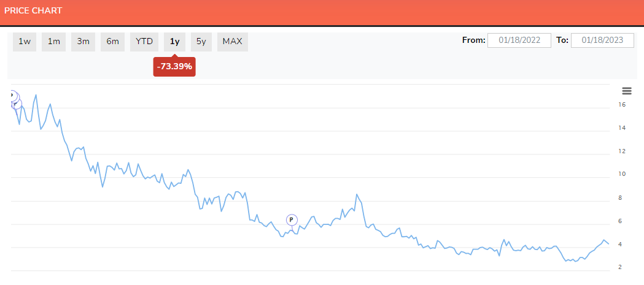This screenshot has height=285, width=644.
Task: Click the 16 y-axis label
Action: 622,105
